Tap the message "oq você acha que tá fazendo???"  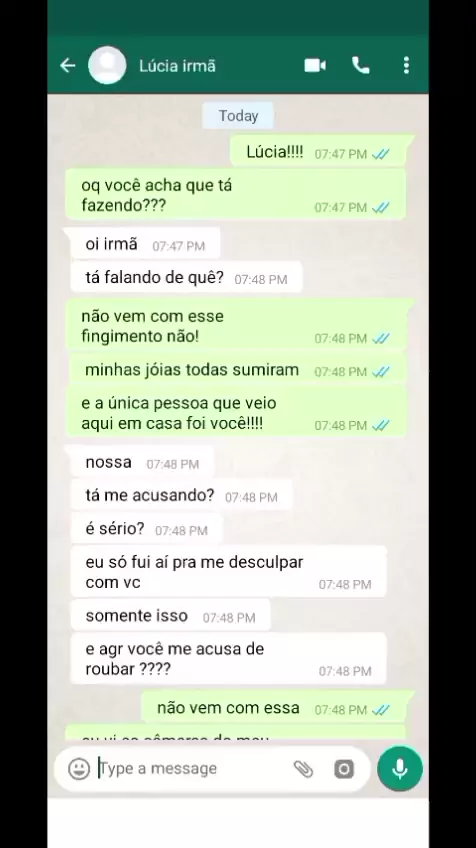click(x=236, y=195)
